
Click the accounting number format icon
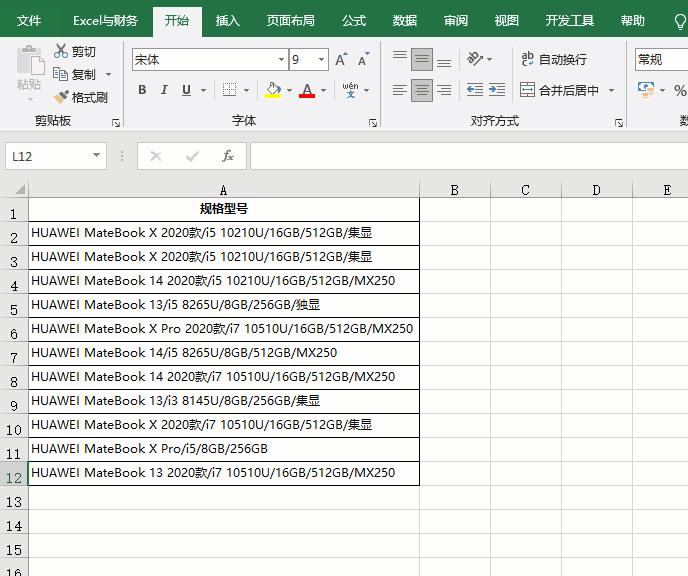646,90
